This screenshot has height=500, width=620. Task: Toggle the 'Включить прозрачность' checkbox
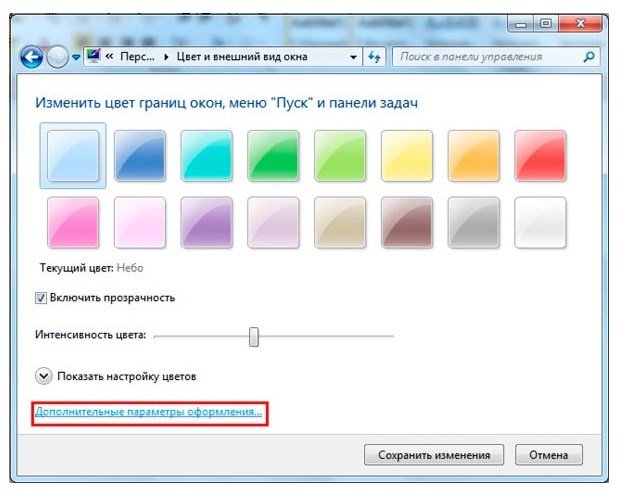[x=41, y=297]
